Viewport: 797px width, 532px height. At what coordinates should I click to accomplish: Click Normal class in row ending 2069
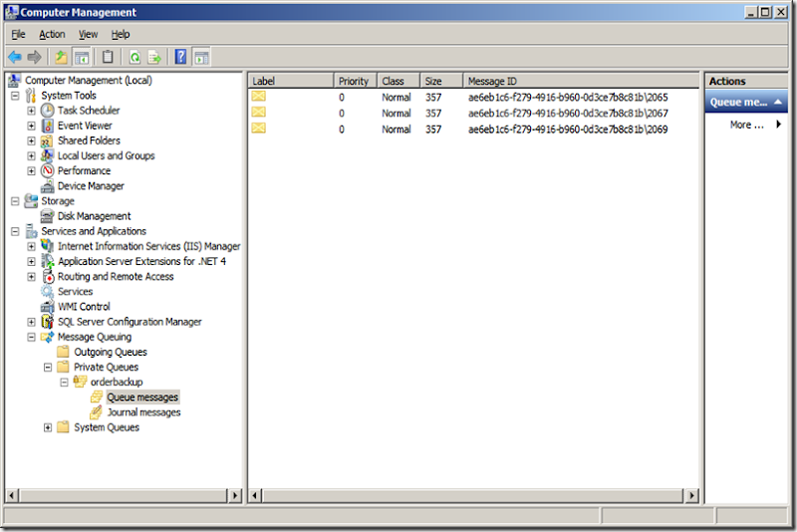[x=397, y=130]
